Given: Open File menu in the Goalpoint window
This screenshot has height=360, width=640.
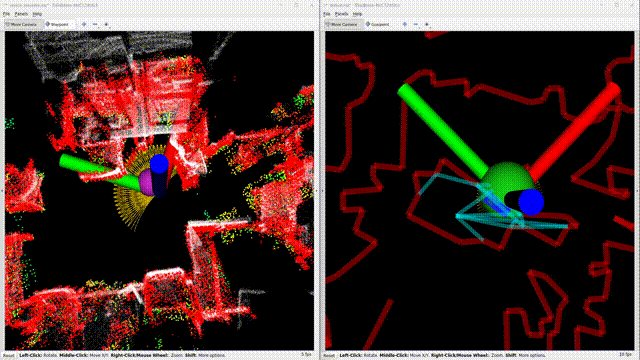Looking at the screenshot, I should (327, 14).
